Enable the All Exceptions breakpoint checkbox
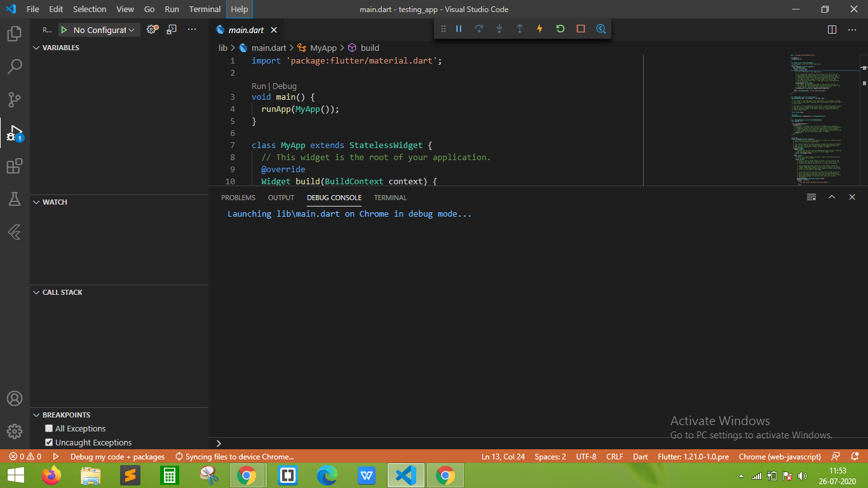 pyautogui.click(x=49, y=428)
